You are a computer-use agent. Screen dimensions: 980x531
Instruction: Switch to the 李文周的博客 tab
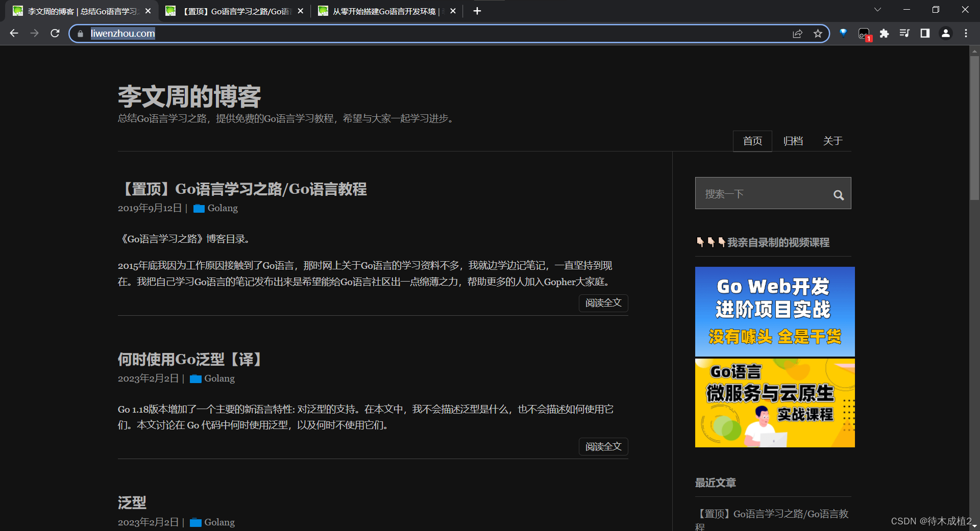point(82,11)
